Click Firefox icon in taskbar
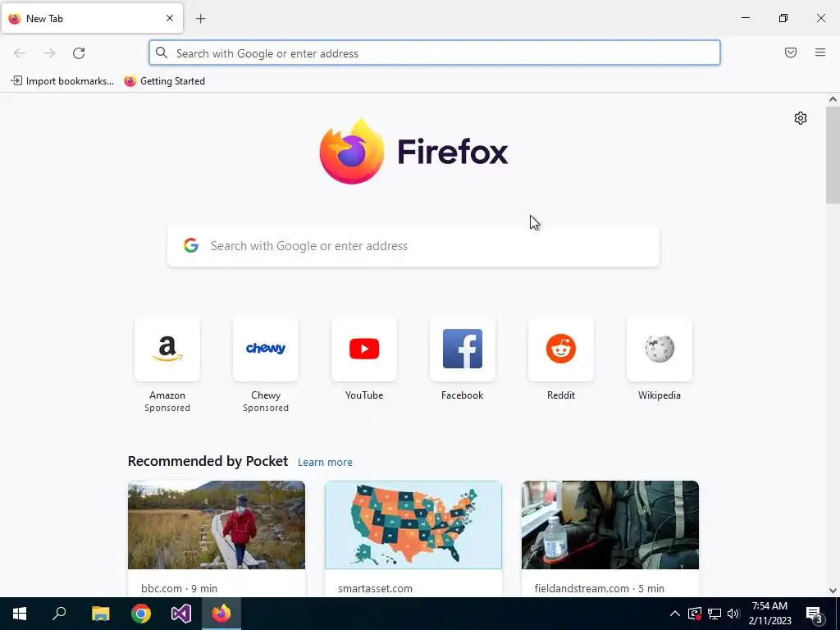This screenshot has height=630, width=840. [x=221, y=614]
